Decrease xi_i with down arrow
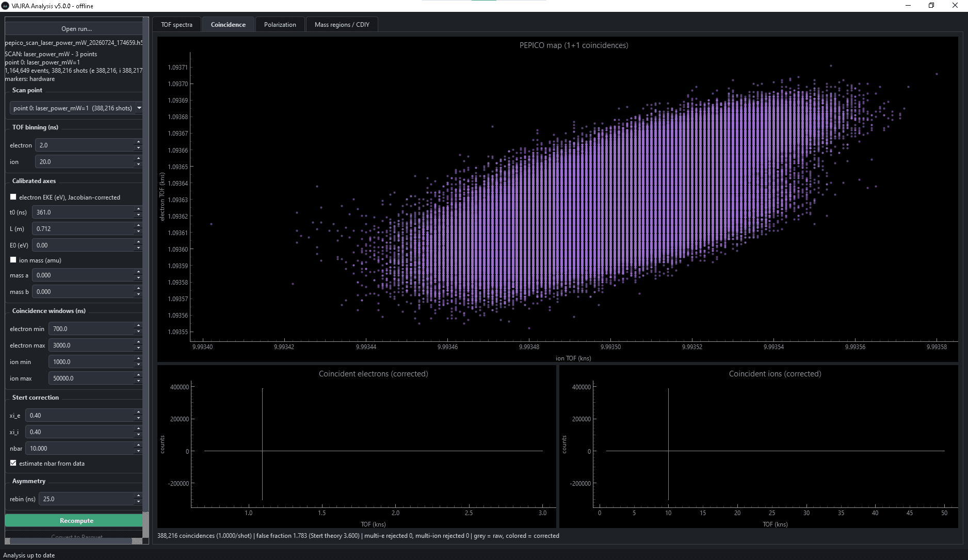 click(138, 435)
